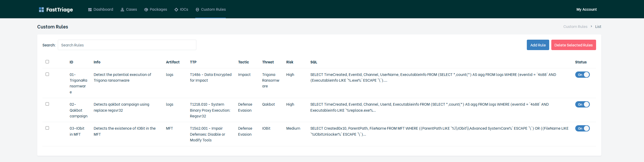Click the TTP column header
This screenshot has height=162, width=644.
pos(193,62)
